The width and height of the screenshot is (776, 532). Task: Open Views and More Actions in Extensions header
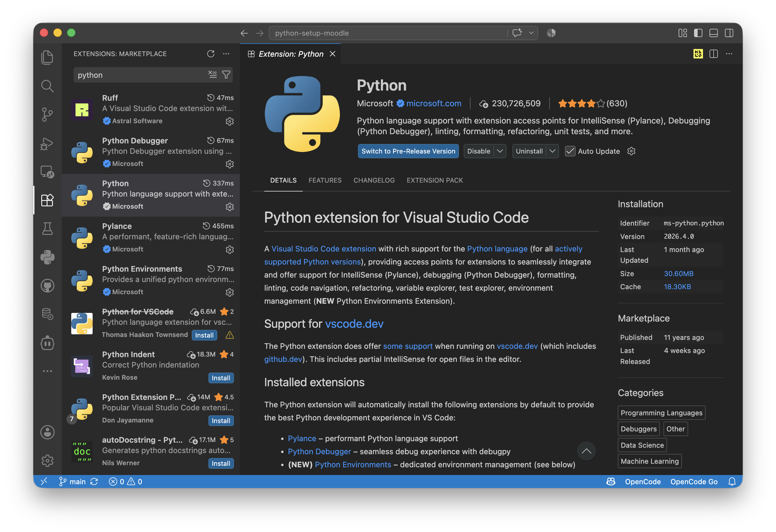(227, 54)
